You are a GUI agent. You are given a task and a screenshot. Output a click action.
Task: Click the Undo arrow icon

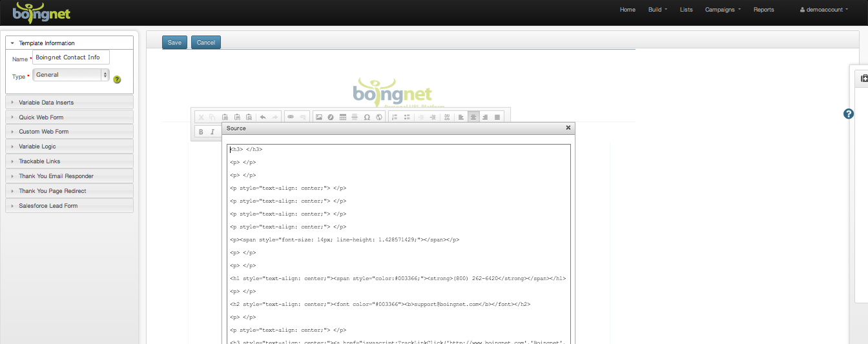click(x=263, y=117)
